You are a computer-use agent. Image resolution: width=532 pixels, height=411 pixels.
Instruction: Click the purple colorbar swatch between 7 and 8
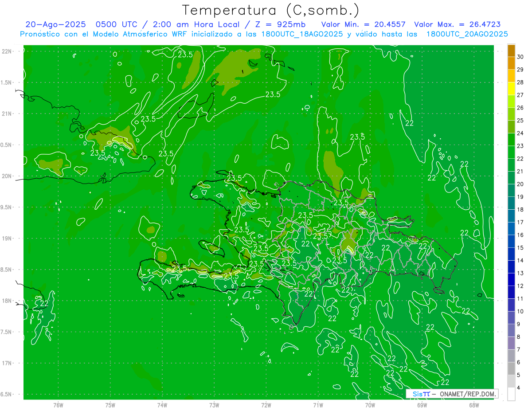click(x=511, y=343)
